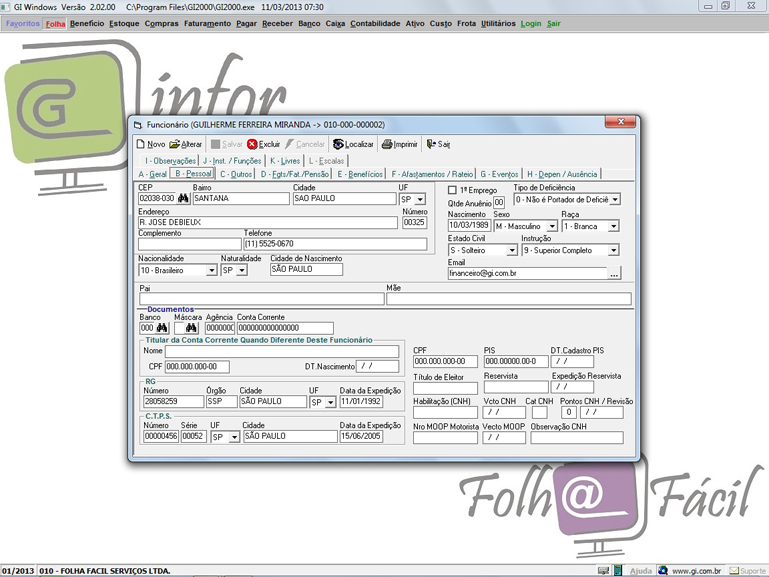The width and height of the screenshot is (769, 577).
Task: Open Localizar search with the binoculars
Action: (x=353, y=144)
